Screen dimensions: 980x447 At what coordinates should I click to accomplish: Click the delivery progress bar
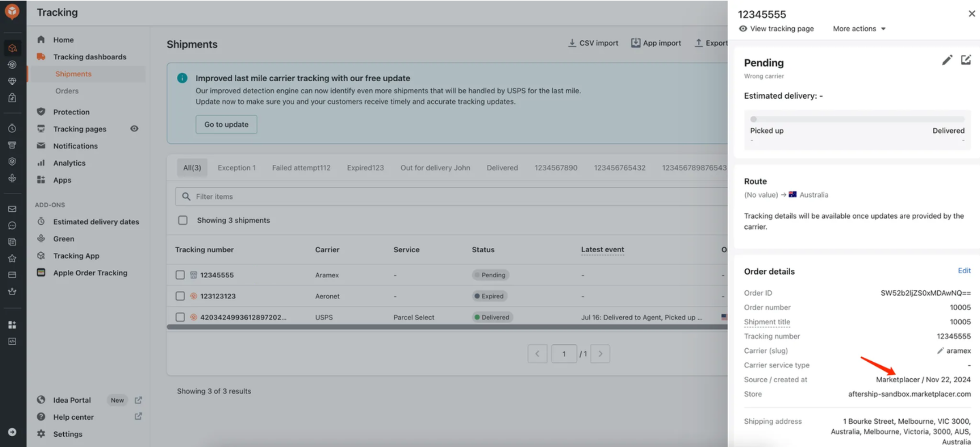[x=857, y=119]
